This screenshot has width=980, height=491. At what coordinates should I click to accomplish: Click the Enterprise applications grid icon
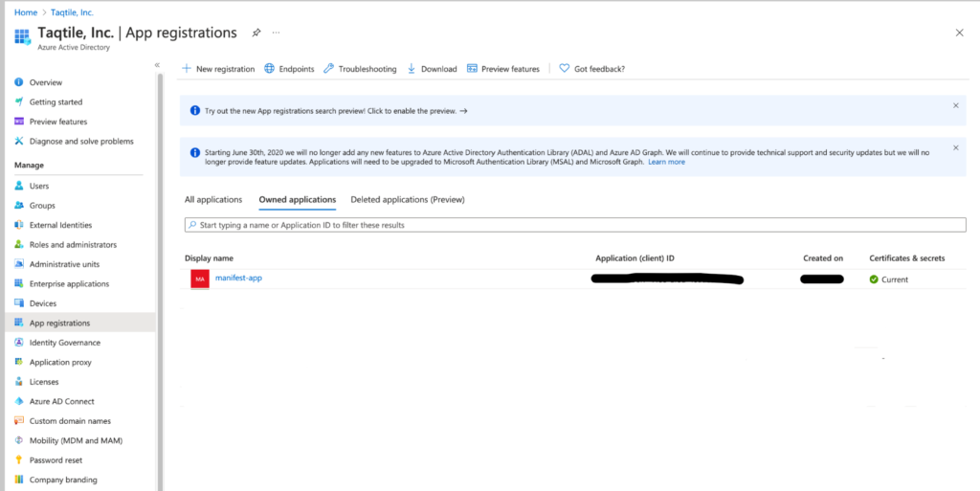(x=19, y=283)
